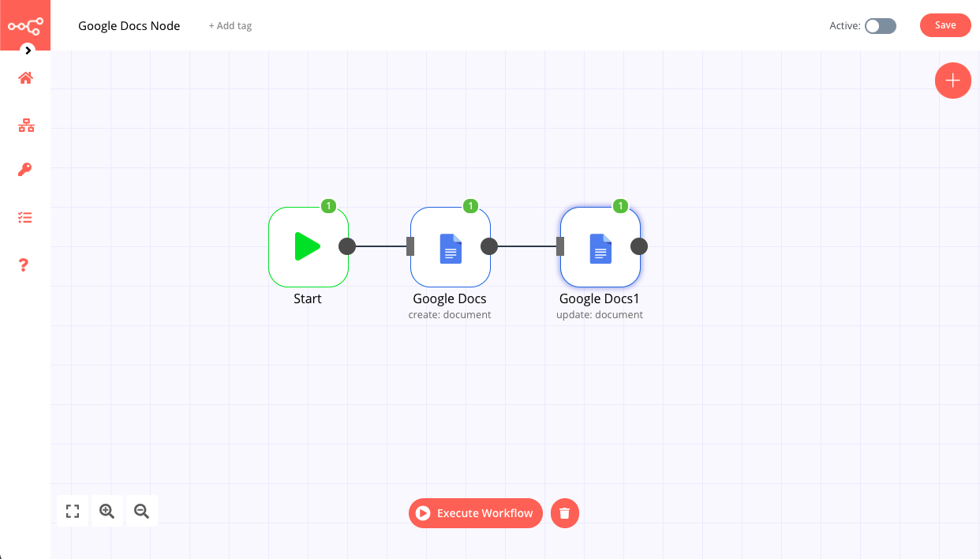Toggle the Start node's run indicator badge
980x559 pixels.
point(329,205)
